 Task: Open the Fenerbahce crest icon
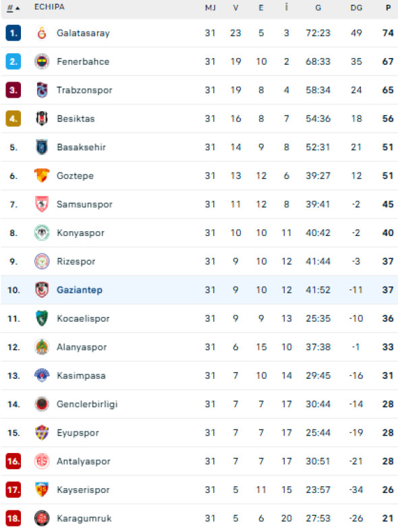[42, 61]
